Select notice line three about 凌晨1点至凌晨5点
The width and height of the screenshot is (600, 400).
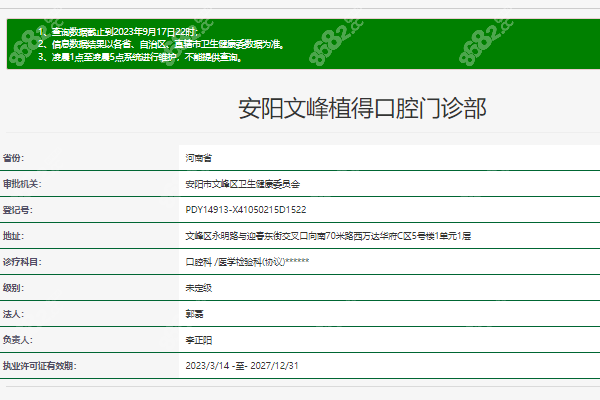tap(140, 57)
